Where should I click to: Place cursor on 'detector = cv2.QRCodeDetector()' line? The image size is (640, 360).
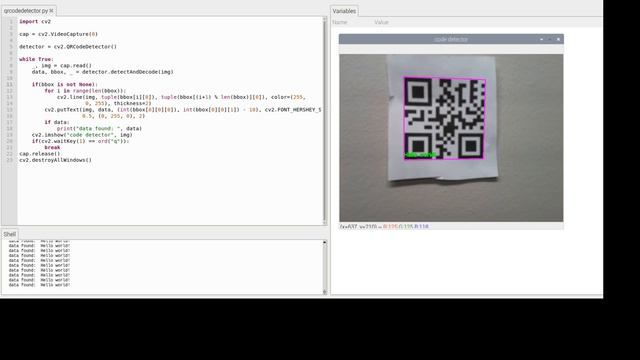click(x=68, y=47)
